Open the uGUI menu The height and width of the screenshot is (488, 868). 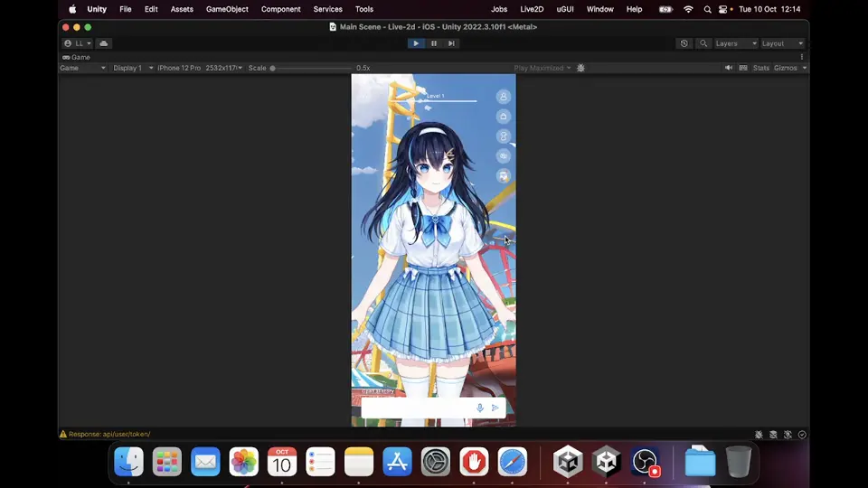(564, 9)
